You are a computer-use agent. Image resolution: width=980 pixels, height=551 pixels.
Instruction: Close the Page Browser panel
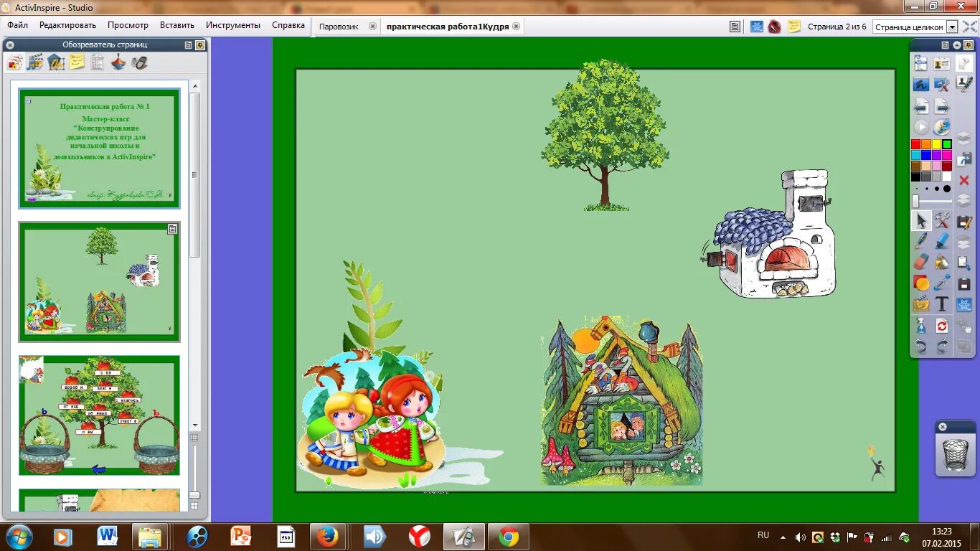point(10,44)
